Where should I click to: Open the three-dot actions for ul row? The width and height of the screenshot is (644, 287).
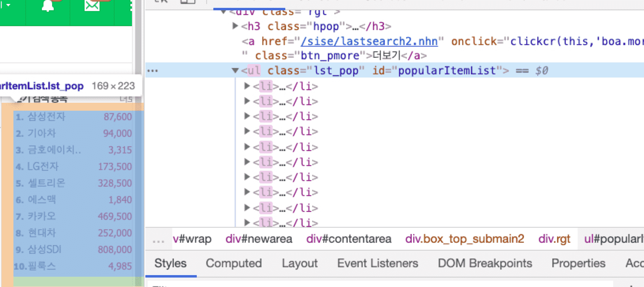click(x=153, y=71)
